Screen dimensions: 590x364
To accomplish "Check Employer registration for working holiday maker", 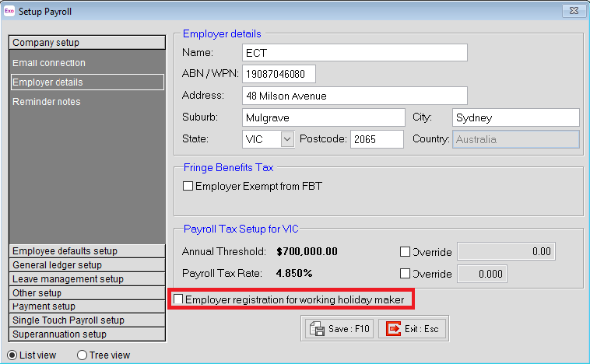I will click(x=178, y=299).
